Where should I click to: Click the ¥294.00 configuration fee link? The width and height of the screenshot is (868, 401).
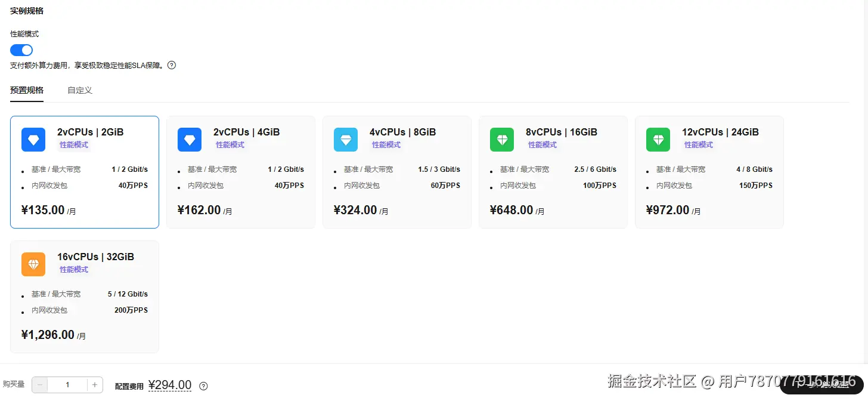(170, 385)
